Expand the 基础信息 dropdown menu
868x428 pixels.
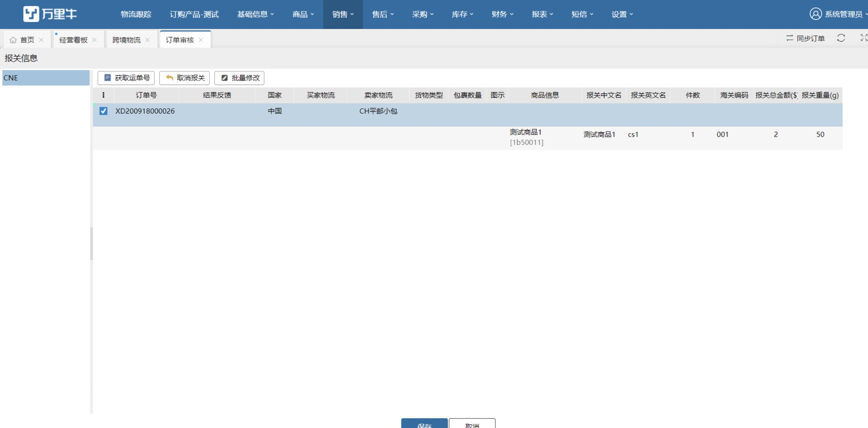[256, 14]
